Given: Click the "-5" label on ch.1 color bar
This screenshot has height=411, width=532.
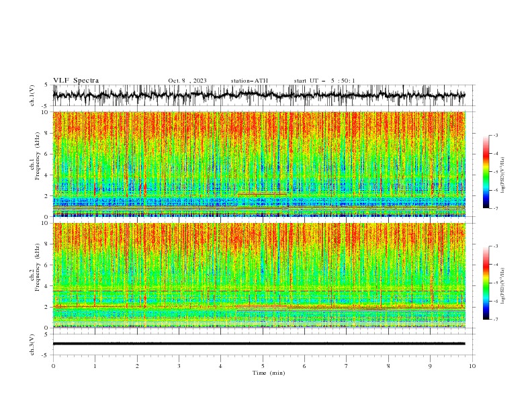Looking at the screenshot, I should 495,172.
